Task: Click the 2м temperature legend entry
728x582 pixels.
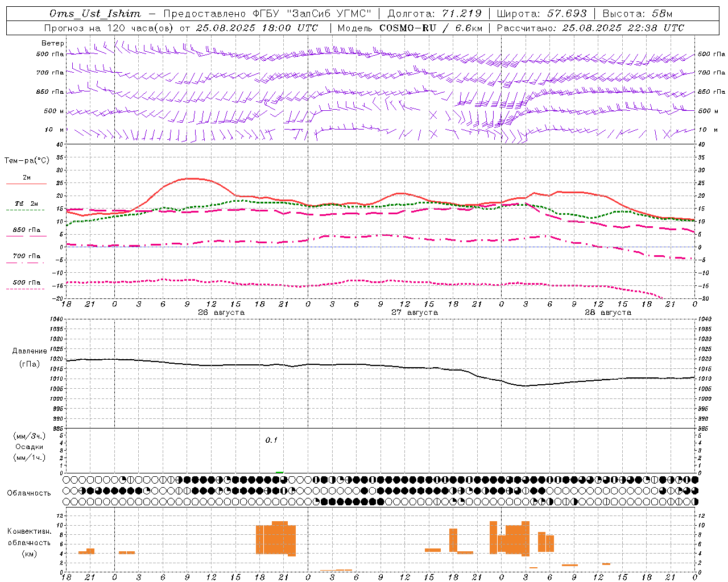Action: 27,178
